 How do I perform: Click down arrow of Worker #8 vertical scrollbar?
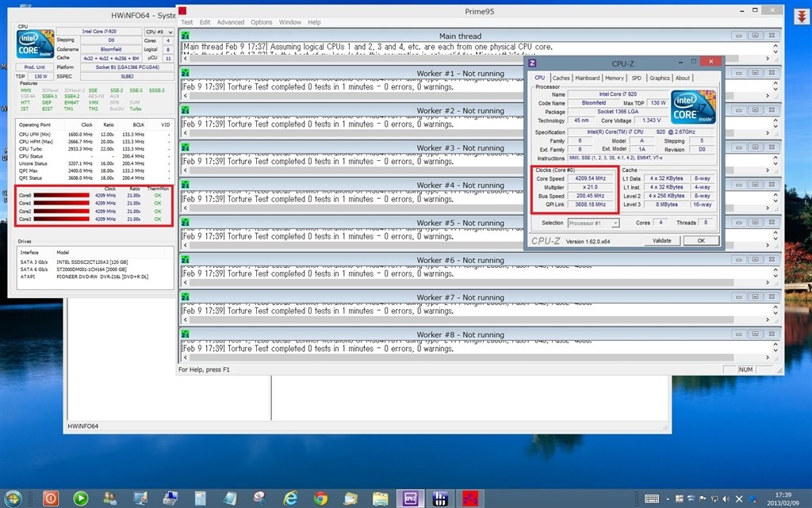click(776, 350)
